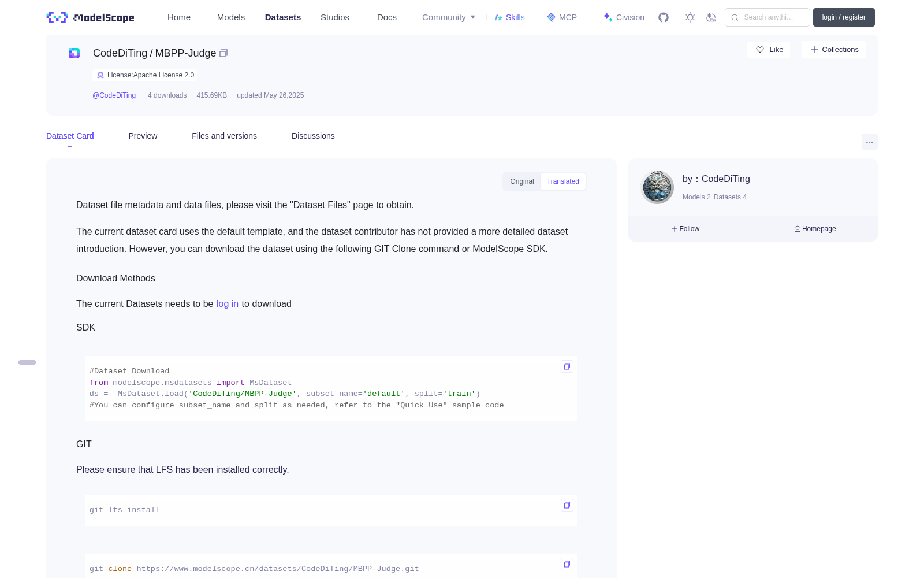Click the ModelScope logo
Viewport: 924px width, 578px height.
click(91, 17)
